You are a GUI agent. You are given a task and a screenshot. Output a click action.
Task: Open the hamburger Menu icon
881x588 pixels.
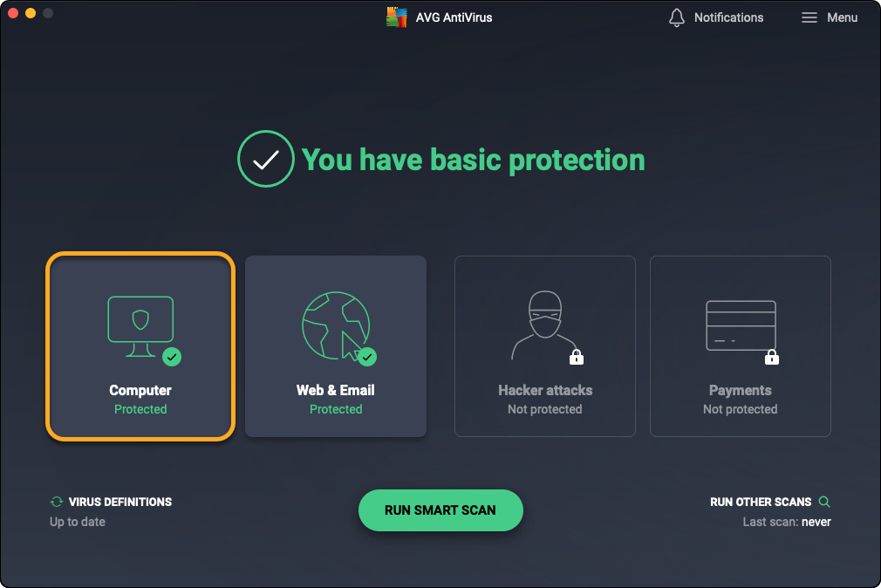(x=809, y=17)
